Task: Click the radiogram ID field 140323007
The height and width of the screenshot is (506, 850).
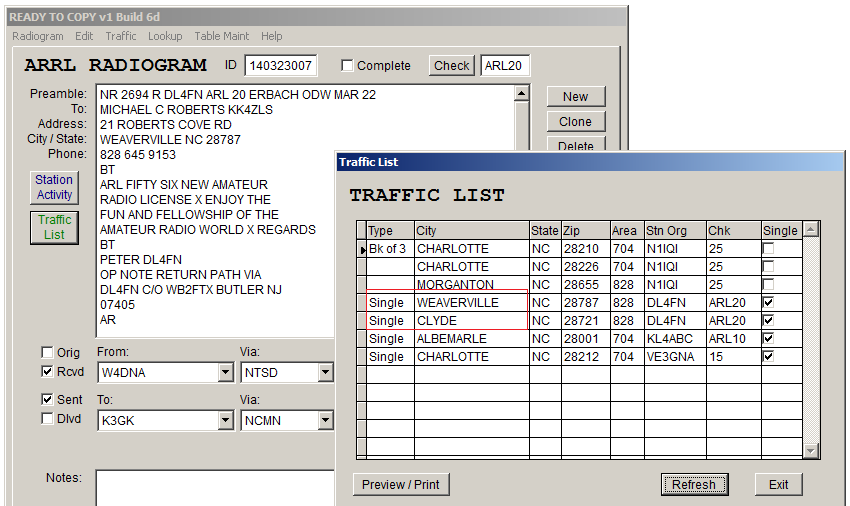Action: point(280,66)
